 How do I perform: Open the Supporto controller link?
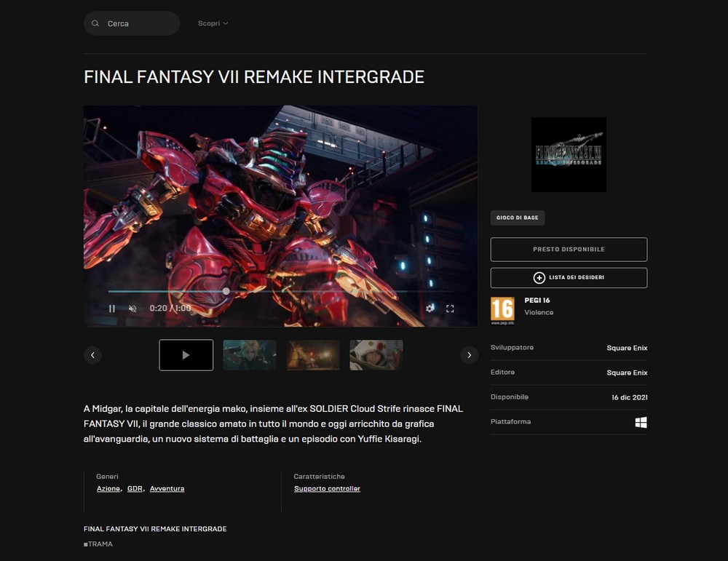pos(328,489)
